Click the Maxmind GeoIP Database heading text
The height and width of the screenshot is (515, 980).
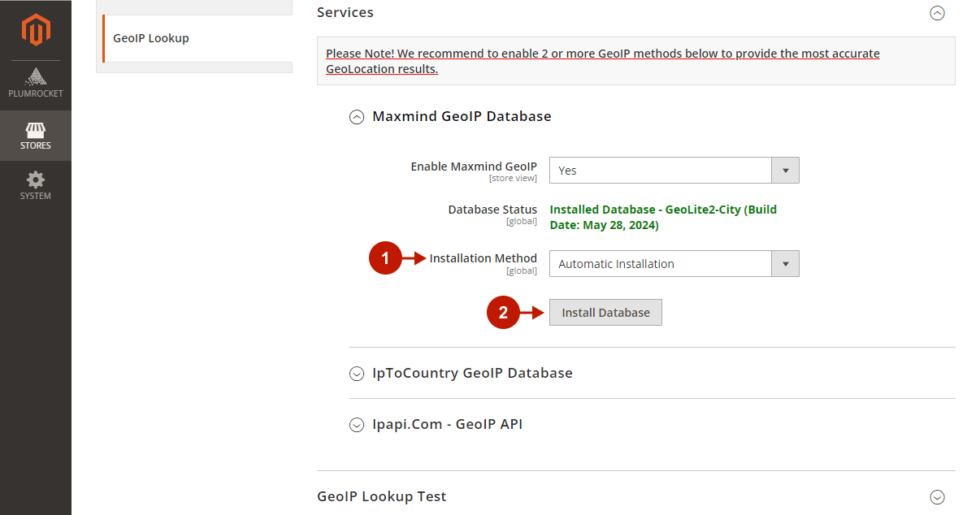click(x=462, y=116)
